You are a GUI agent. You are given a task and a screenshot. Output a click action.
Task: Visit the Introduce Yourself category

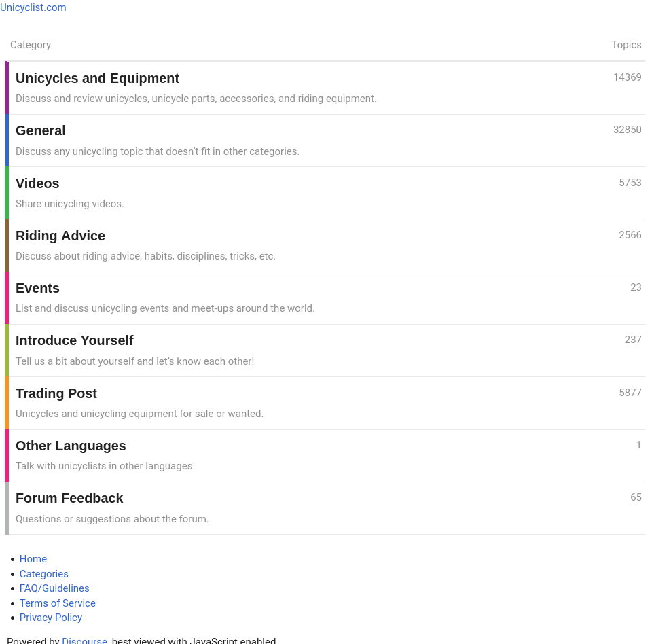click(x=75, y=340)
